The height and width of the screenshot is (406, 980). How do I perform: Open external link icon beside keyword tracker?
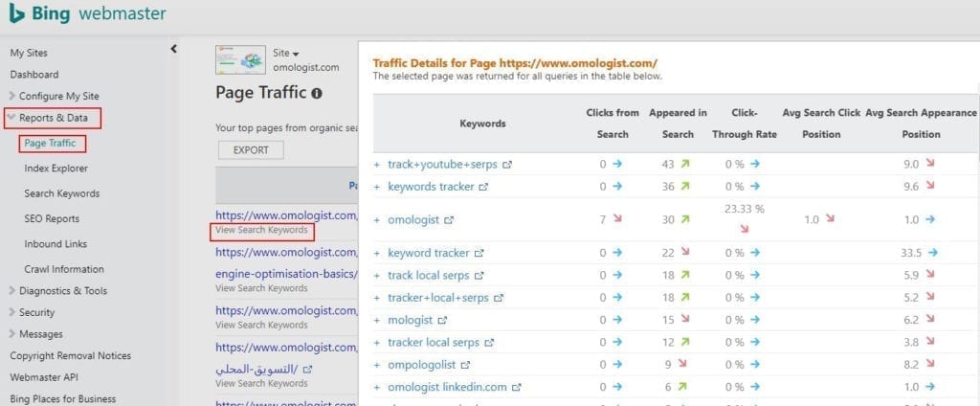479,254
